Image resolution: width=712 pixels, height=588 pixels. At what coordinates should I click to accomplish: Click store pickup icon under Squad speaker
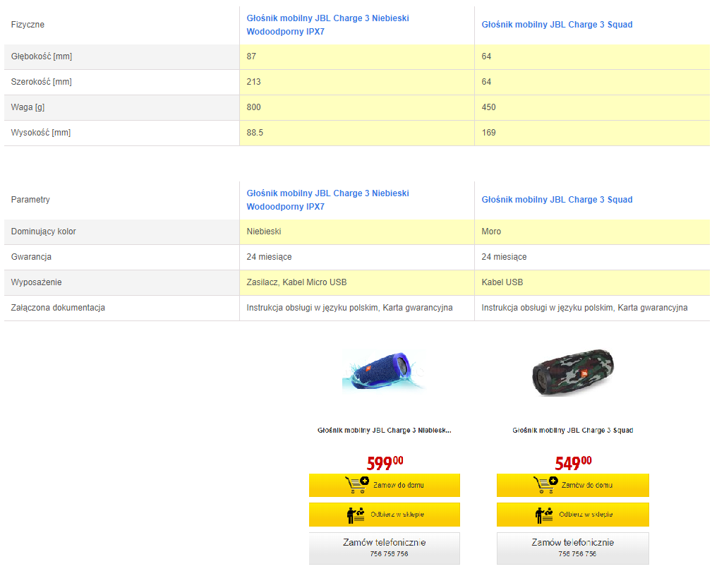(544, 515)
